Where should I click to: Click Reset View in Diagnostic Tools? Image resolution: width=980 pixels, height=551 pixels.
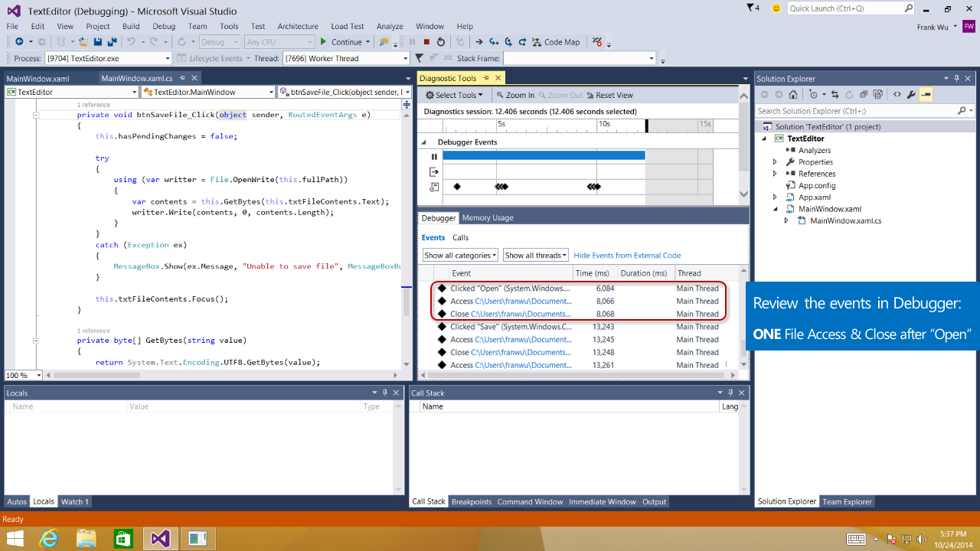609,95
